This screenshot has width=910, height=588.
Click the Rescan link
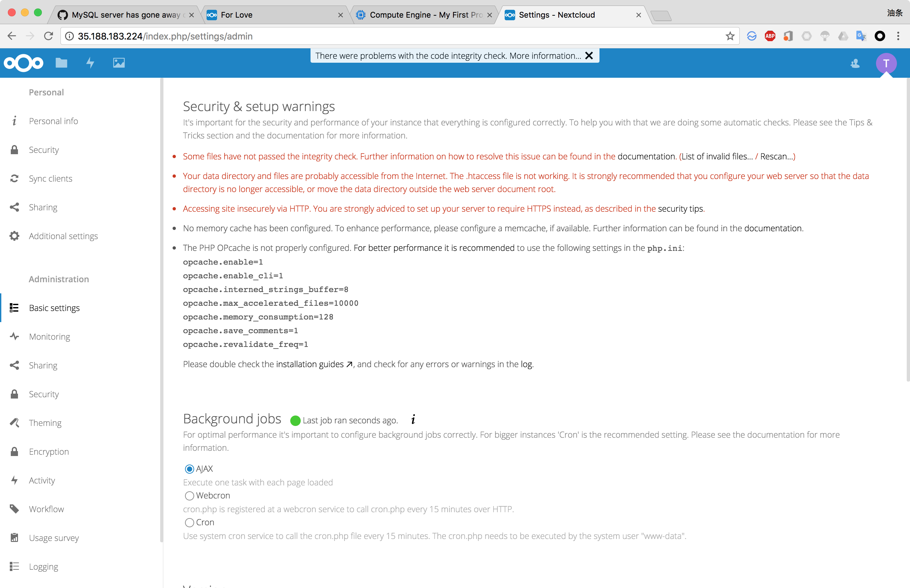776,156
